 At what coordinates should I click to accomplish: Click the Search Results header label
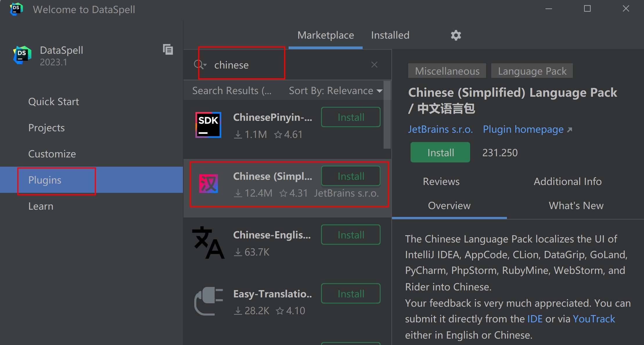(x=232, y=91)
